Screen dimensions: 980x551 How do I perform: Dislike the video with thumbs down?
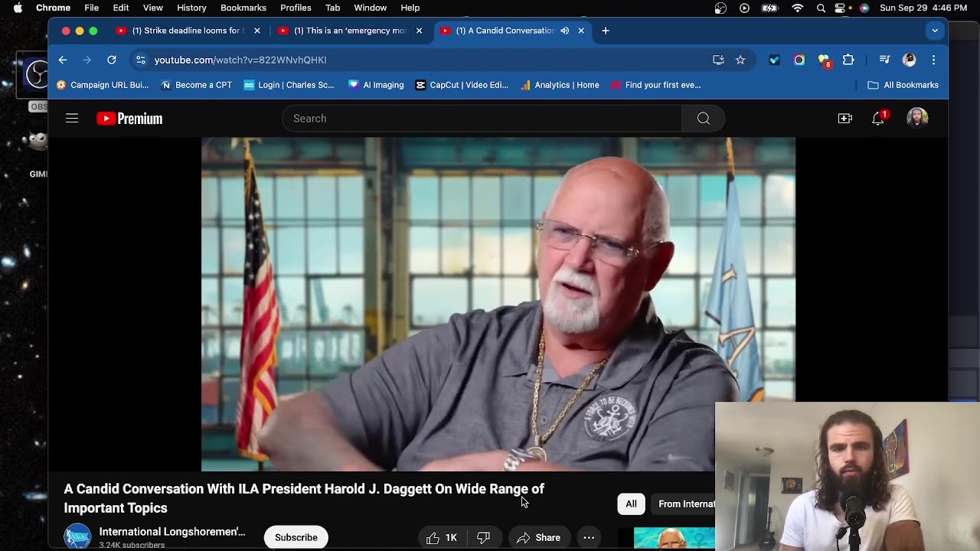[x=483, y=537]
